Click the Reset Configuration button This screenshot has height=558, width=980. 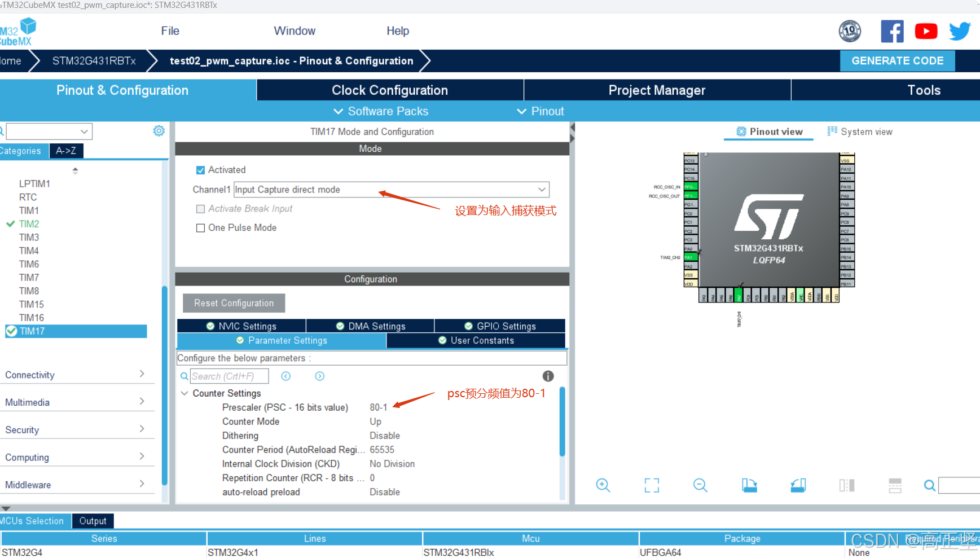tap(234, 303)
